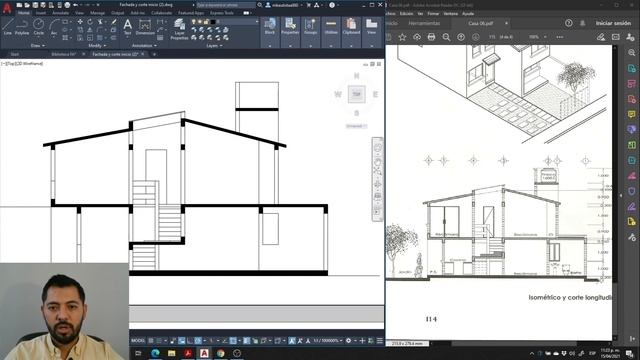Switch to the Insert ribbon tab
640x360 pixels.
coord(41,13)
